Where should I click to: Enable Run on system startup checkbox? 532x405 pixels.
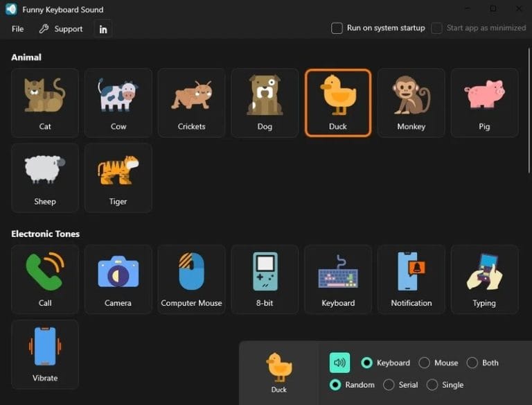(337, 28)
